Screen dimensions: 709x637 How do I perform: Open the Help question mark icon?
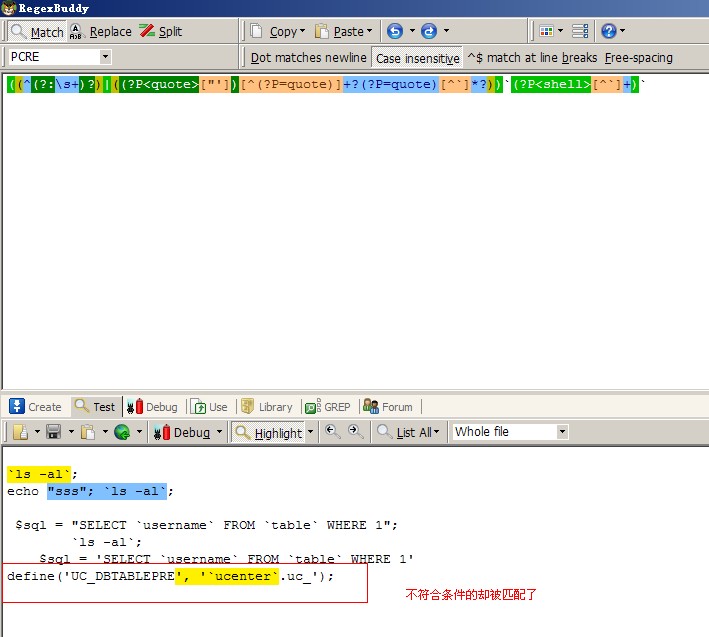[x=608, y=31]
